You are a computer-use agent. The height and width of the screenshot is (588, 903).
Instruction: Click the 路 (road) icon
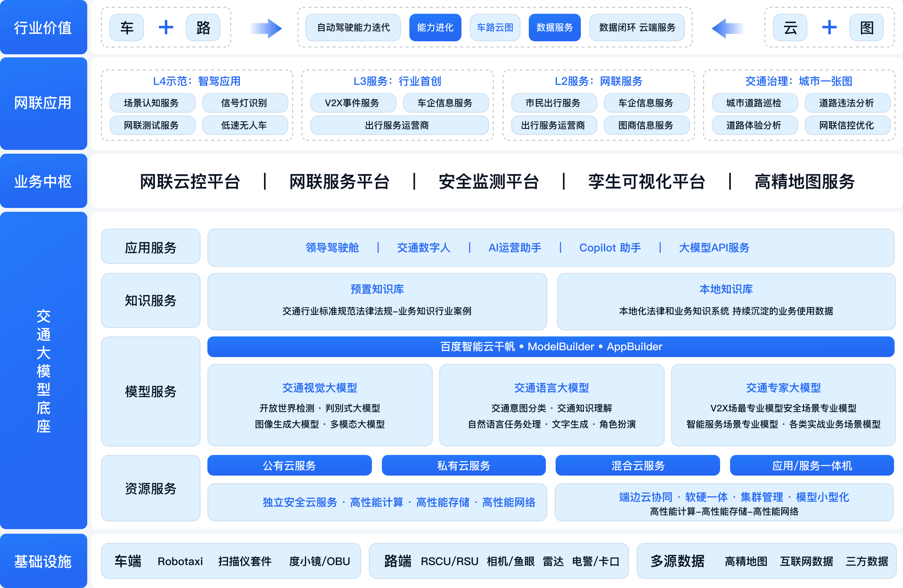click(204, 27)
